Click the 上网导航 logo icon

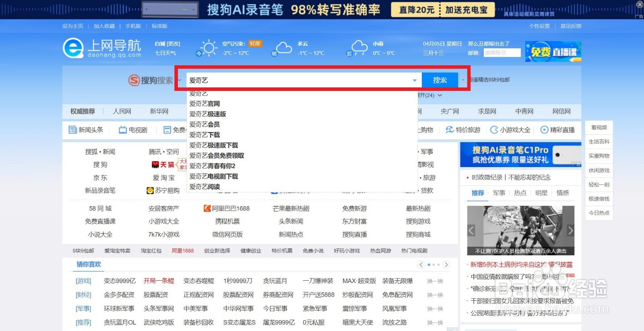[73, 48]
